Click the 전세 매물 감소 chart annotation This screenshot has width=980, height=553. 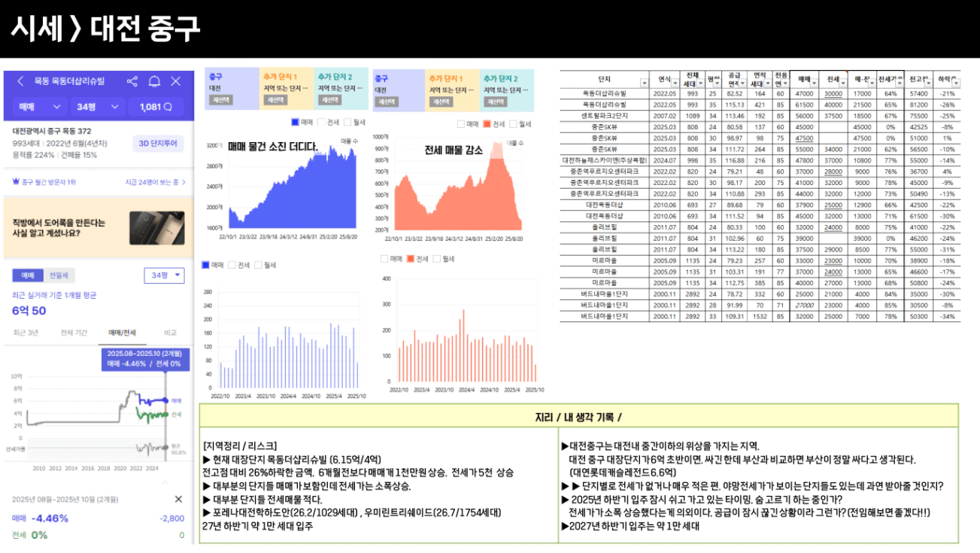(454, 150)
